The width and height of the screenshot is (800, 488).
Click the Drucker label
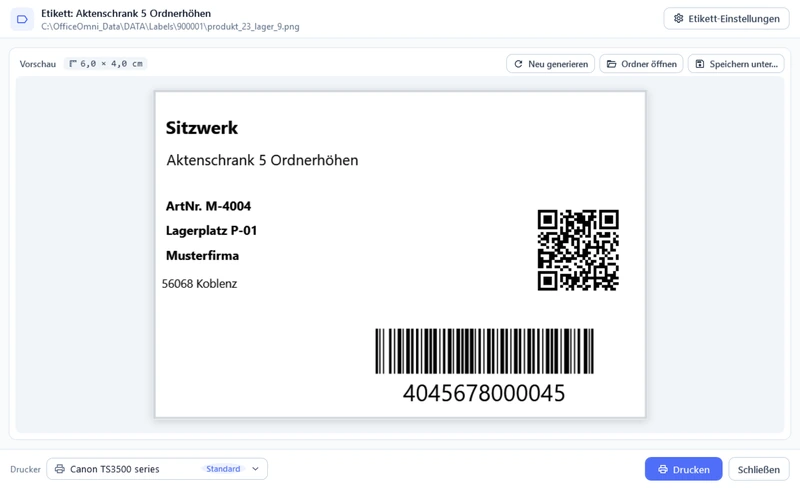pos(26,469)
